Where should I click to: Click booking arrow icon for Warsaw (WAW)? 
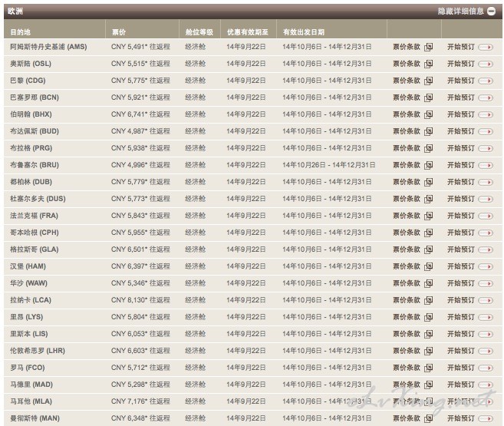[486, 283]
